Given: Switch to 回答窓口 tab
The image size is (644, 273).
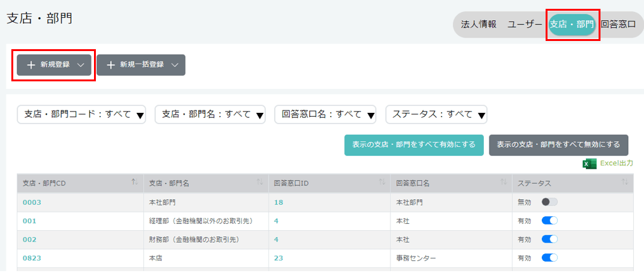Looking at the screenshot, I should pyautogui.click(x=619, y=24).
